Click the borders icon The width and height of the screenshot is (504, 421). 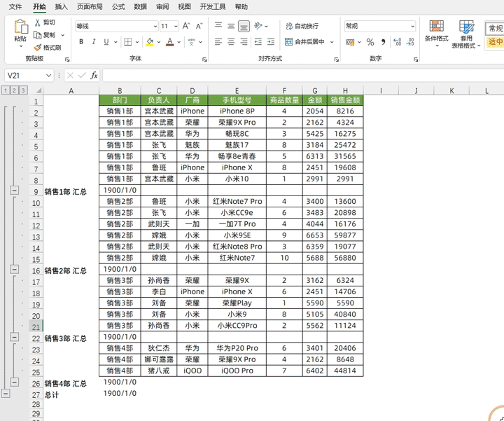(x=128, y=42)
